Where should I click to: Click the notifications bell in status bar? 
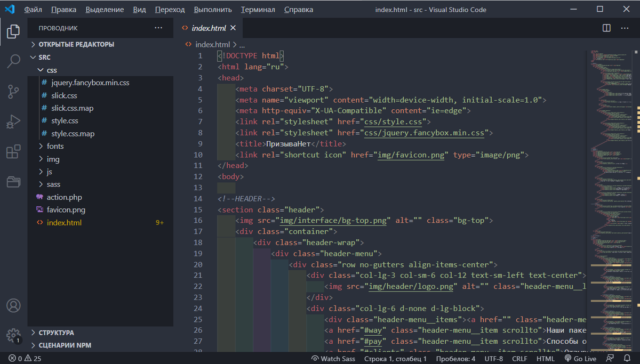pos(627,358)
